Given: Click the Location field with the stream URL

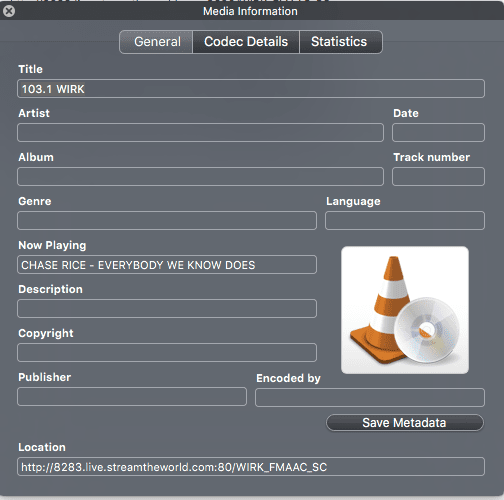Looking at the screenshot, I should point(251,467).
